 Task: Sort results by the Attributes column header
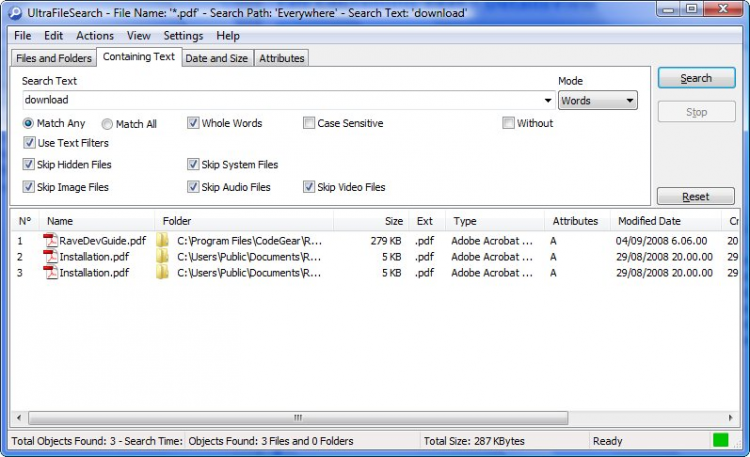577,221
